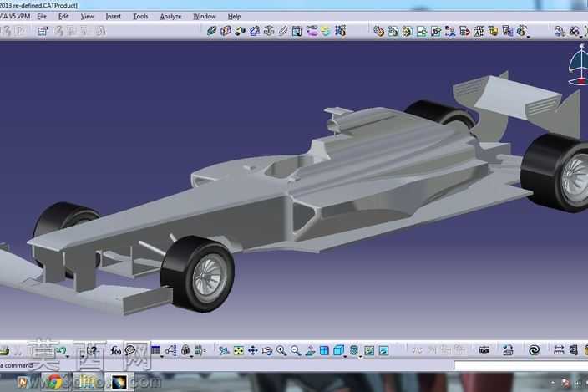
Task: Click the Zoom Out magnifier icon
Action: (296, 351)
